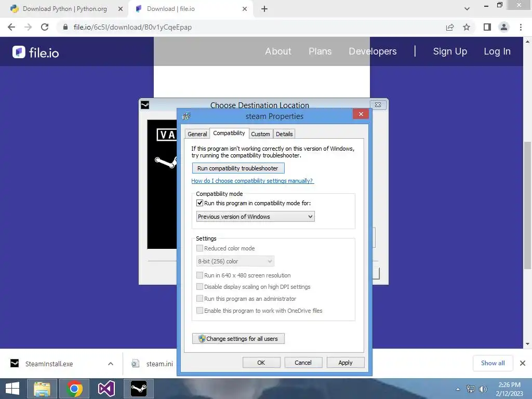Screen dimensions: 532x399
Task: Click the steam.ini download item name
Action: 159,364
